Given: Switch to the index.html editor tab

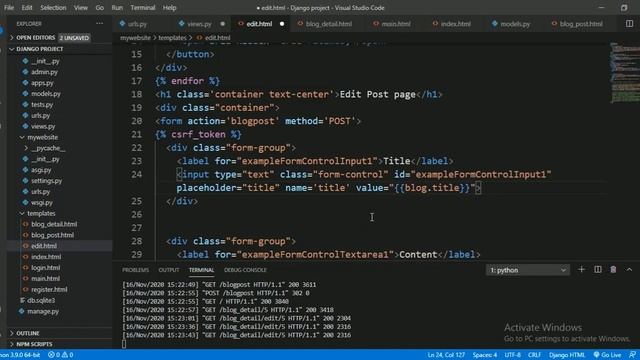Looking at the screenshot, I should pyautogui.click(x=456, y=24).
